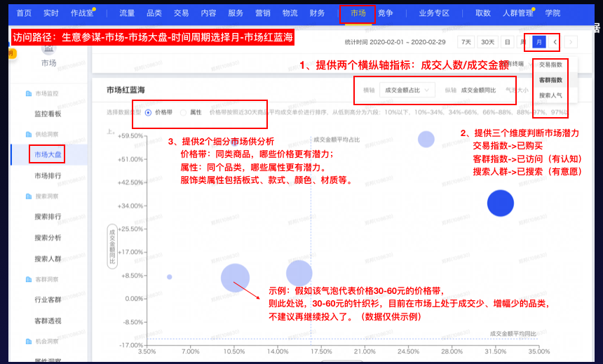Select the 属性 radio button

tap(184, 112)
